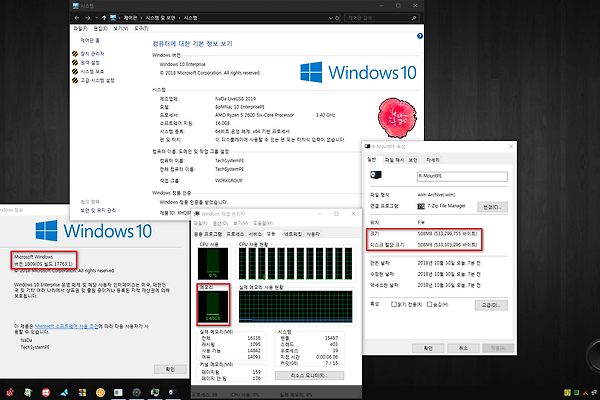The width and height of the screenshot is (600, 400).
Task: Open 장치 관리자 from the left pane
Action: tap(92, 54)
